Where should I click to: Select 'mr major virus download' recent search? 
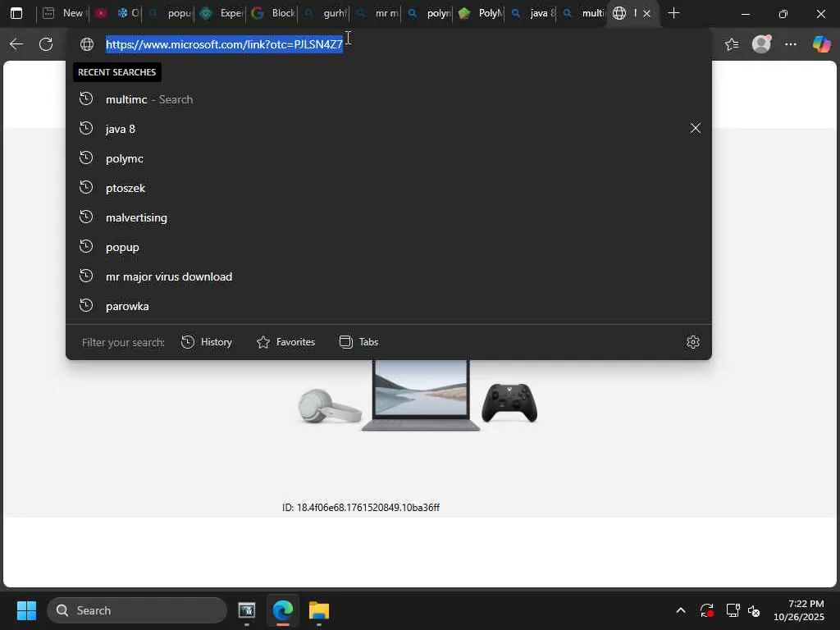[x=388, y=276]
